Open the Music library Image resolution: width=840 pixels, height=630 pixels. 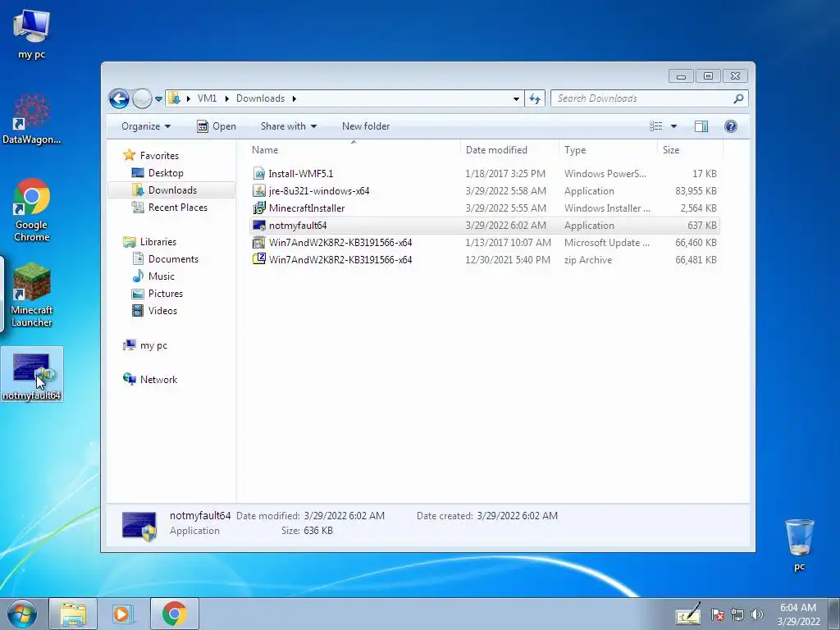pos(162,276)
